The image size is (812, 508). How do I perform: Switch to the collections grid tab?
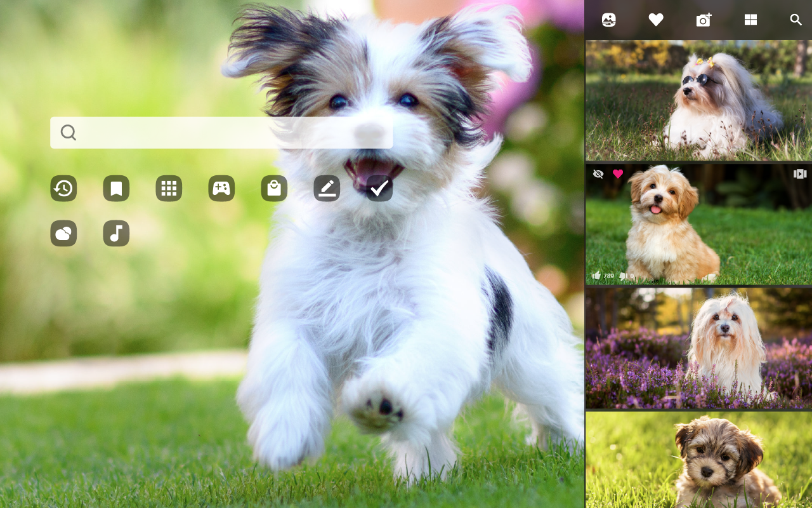(x=750, y=20)
